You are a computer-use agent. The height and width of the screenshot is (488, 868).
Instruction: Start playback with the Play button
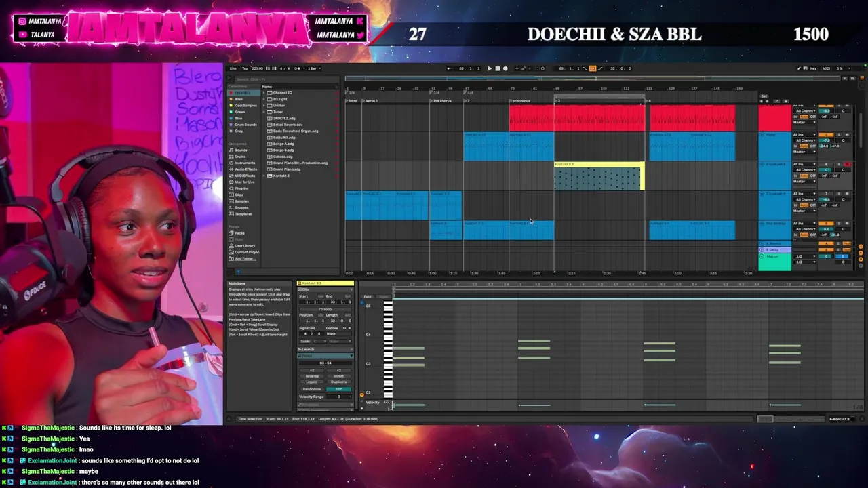(490, 68)
